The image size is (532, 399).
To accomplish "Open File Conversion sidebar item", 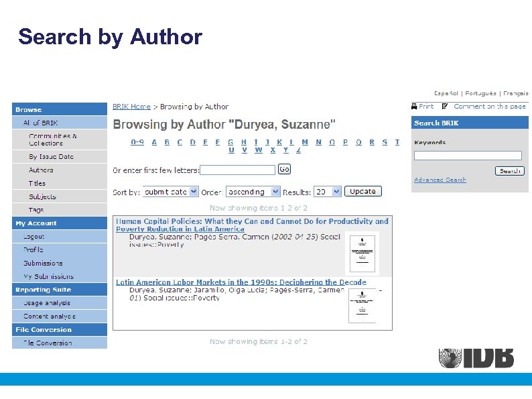I will point(60,343).
